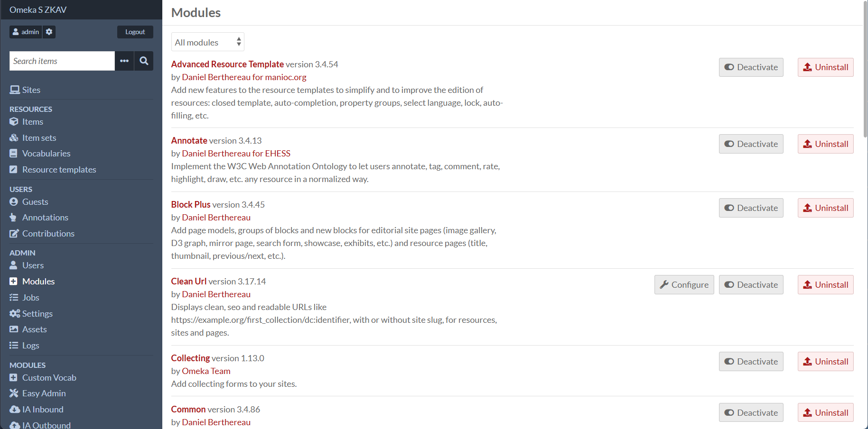The height and width of the screenshot is (429, 868).
Task: Open Resource templates page
Action: 59,170
